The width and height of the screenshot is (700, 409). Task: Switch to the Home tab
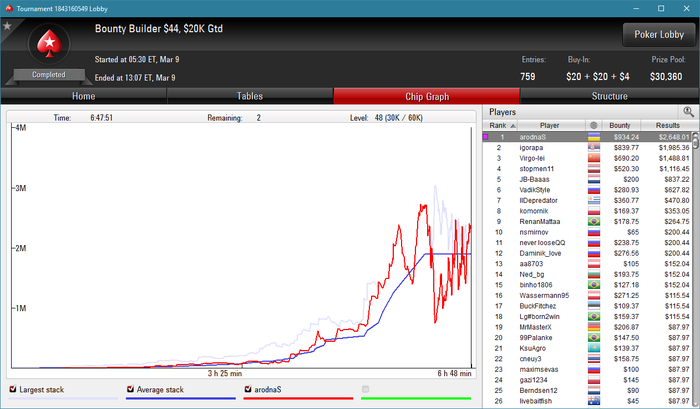(x=83, y=96)
